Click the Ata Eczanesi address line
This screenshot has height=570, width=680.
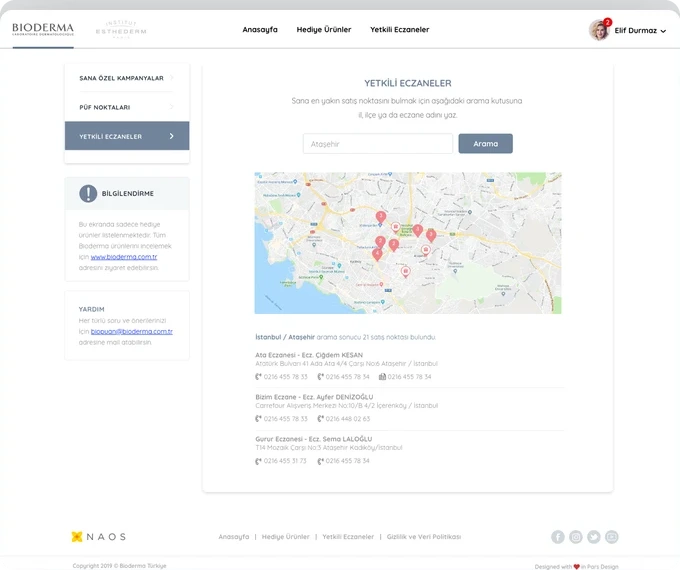[x=346, y=364]
